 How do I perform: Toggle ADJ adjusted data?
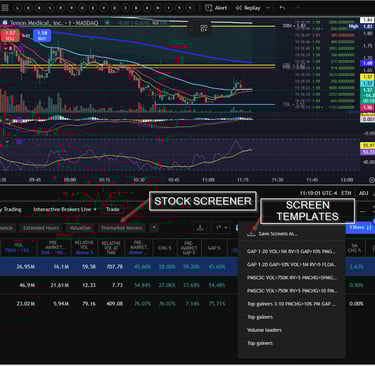363,193
